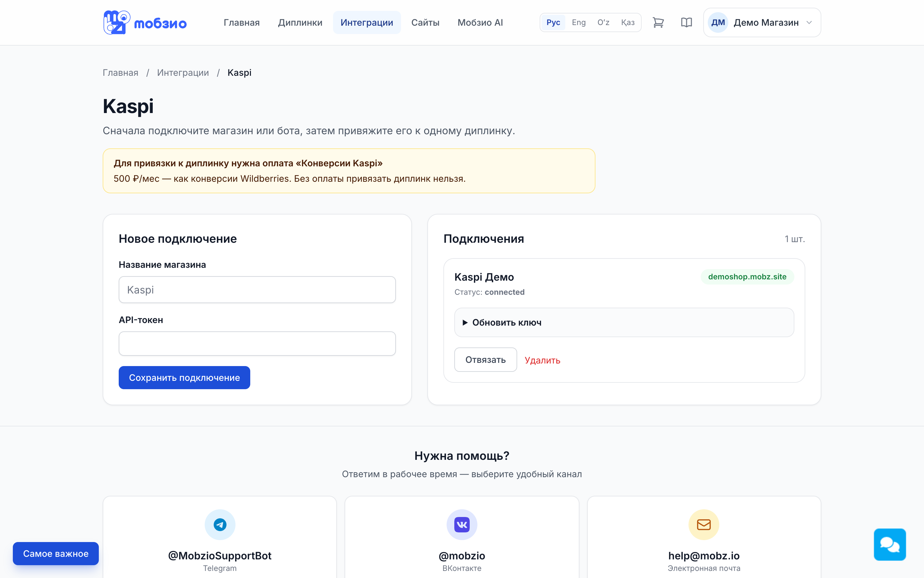Open @mobzio ВКонтакте contact

coord(462,555)
